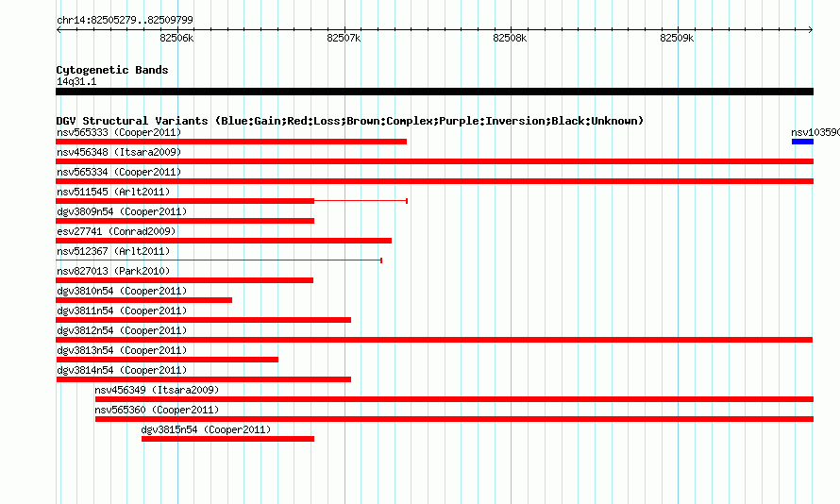Click the red bar under dgv3815n54
This screenshot has height=504, width=840.
(227, 439)
